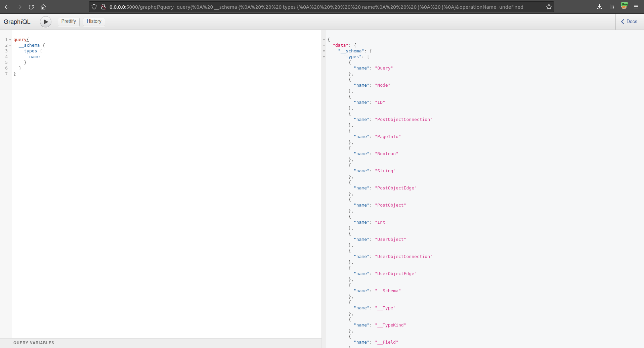Viewport: 644px width, 348px height.
Task: Open the Burp extension icon
Action: coord(624,6)
